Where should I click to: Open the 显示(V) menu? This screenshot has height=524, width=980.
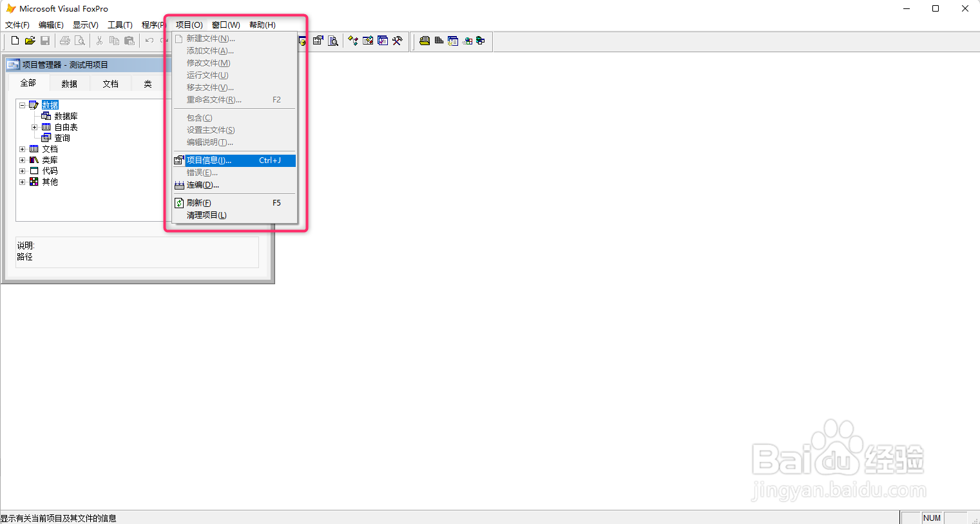coord(86,24)
